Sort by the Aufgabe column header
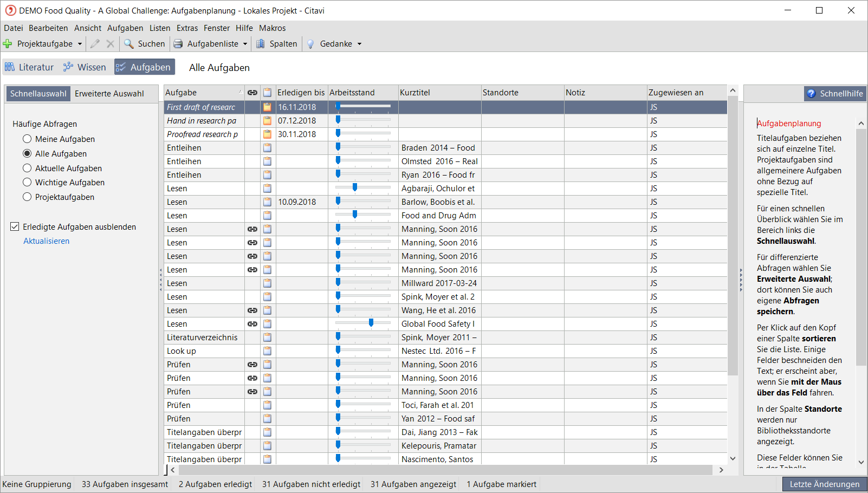Screen dimensions: 868x493 pyautogui.click(x=204, y=93)
